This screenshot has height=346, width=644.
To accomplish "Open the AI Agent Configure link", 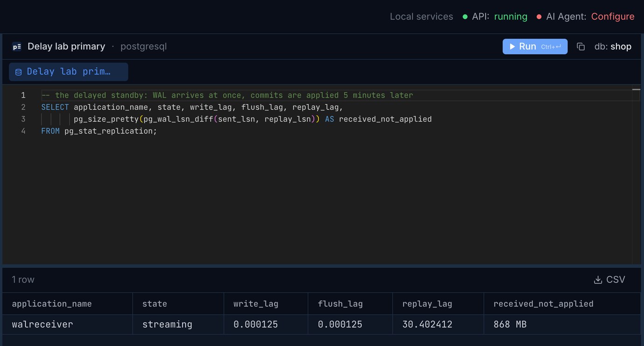I will 613,17.
